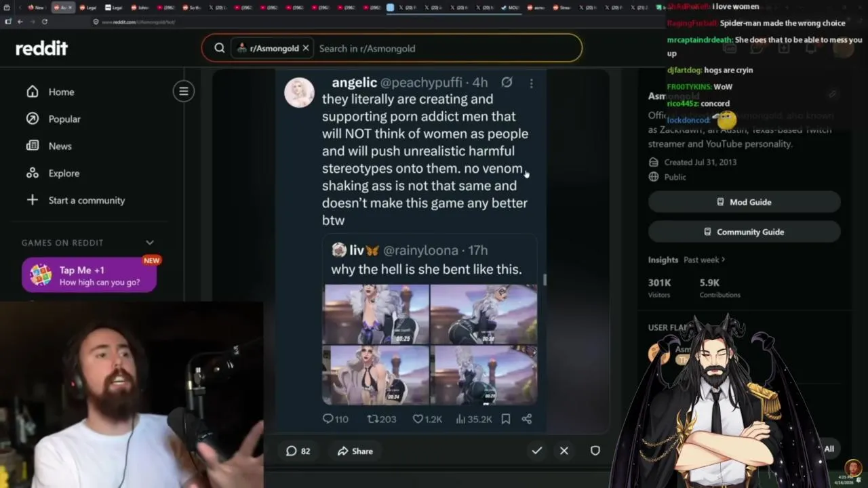The width and height of the screenshot is (868, 488).
Task: Retweet the post showing 203
Action: coord(381,419)
